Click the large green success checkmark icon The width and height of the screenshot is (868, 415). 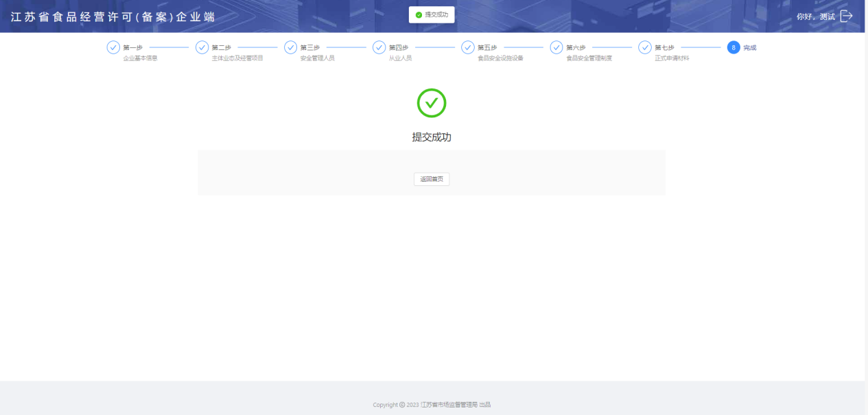coord(432,103)
